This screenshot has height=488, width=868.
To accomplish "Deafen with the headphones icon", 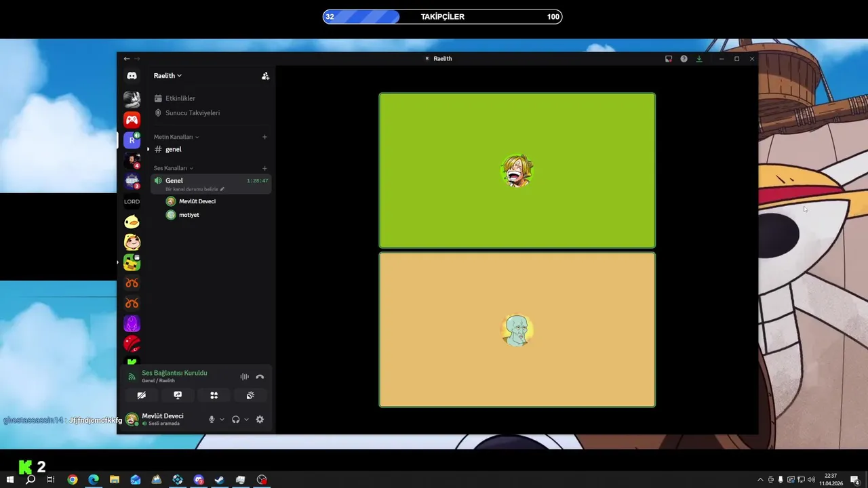I will click(235, 420).
